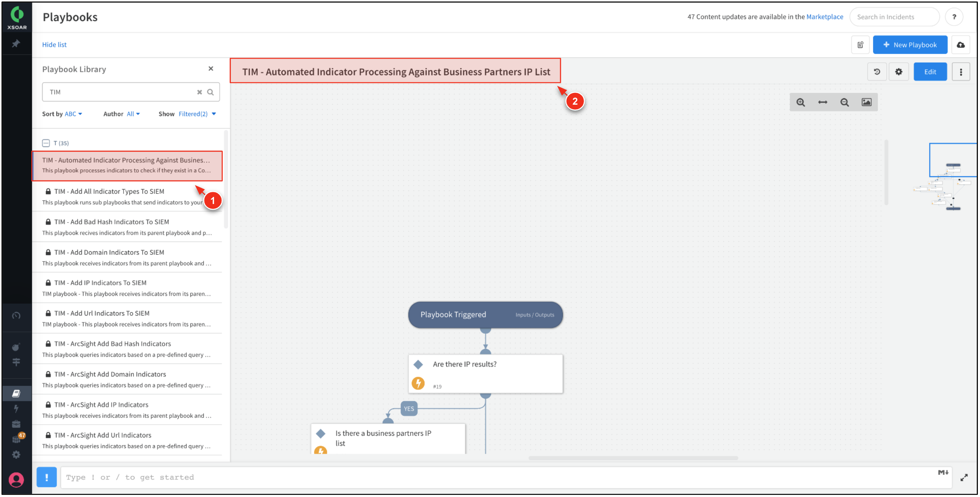Click the upload playbook cloud icon
Screen dimensions: 980x497
[x=961, y=45]
